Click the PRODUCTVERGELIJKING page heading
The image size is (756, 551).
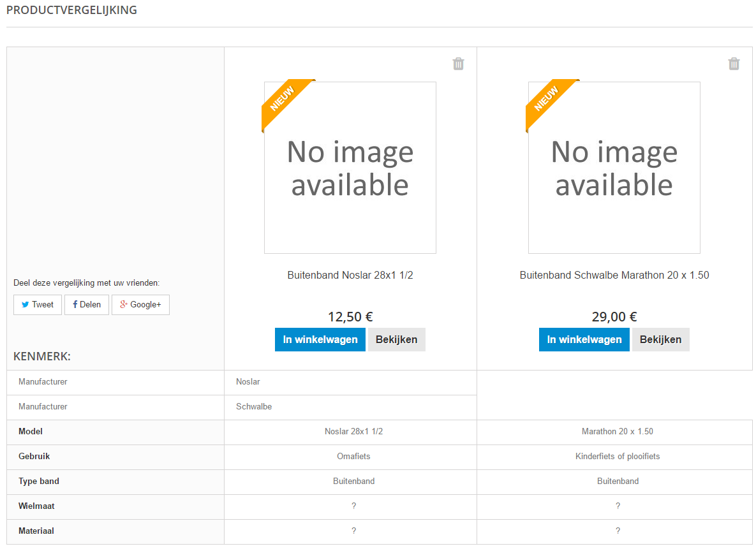pos(71,10)
